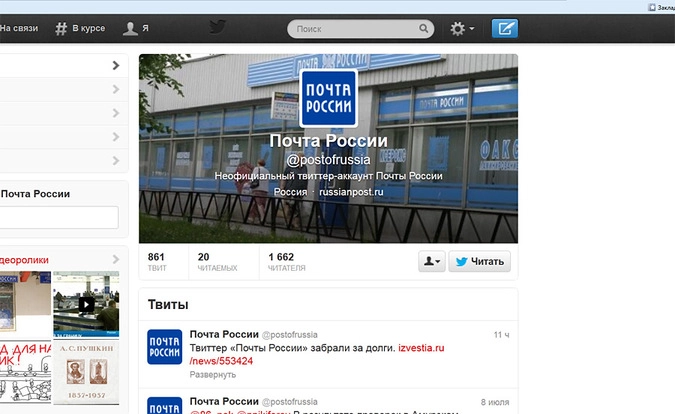Click the Twitter bird logo in navbar
The height and width of the screenshot is (414, 675).
point(217,27)
